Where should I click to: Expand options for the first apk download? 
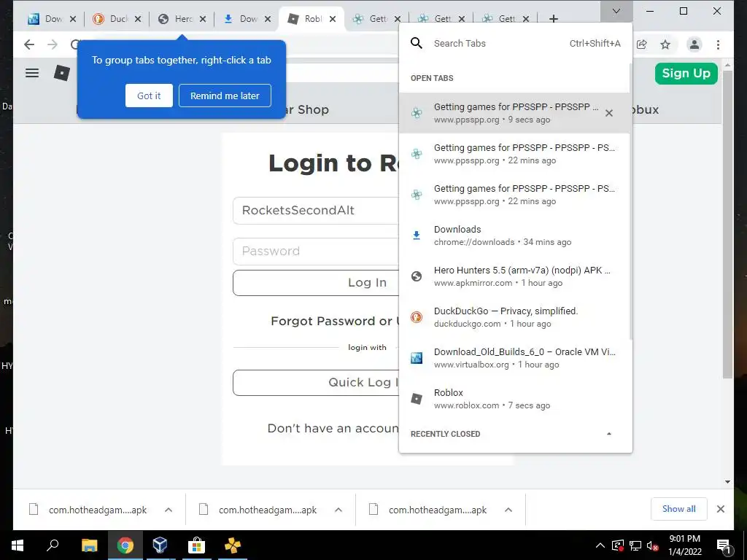click(169, 510)
